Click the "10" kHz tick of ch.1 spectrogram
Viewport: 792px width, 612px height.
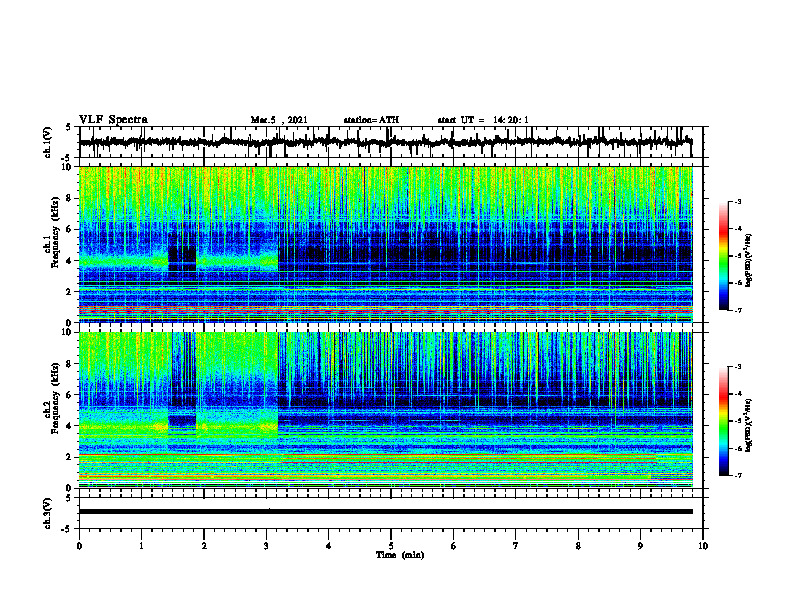(x=68, y=167)
